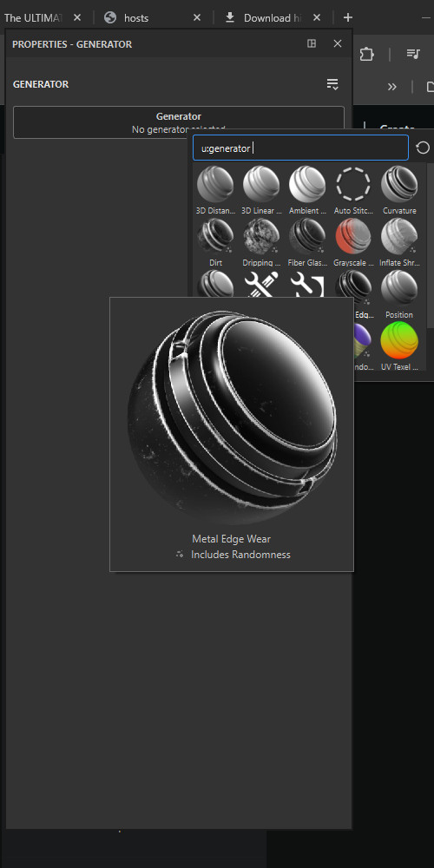Image resolution: width=434 pixels, height=868 pixels.
Task: Open the Generator section options menu icon
Action: point(332,84)
